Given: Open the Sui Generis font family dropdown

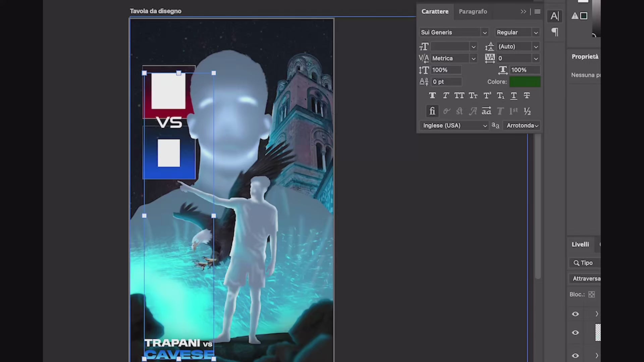Looking at the screenshot, I should [x=484, y=33].
